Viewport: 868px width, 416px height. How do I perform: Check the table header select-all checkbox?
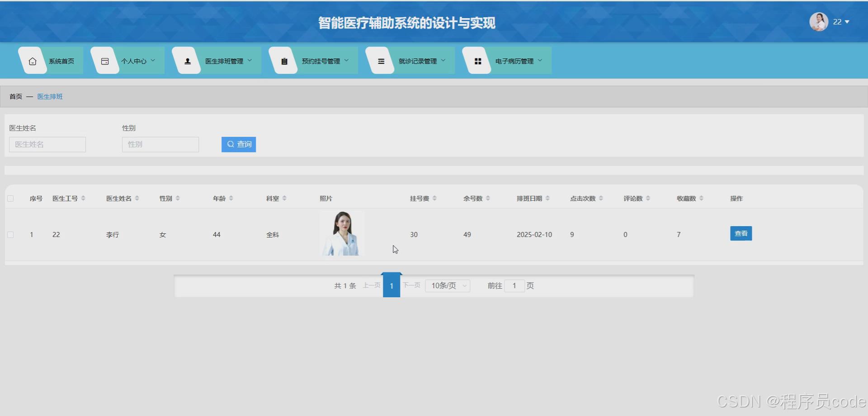coord(11,198)
